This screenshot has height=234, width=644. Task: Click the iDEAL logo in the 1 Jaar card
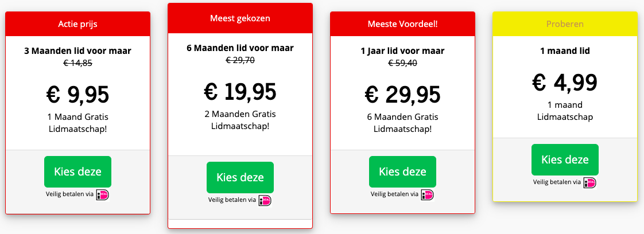click(427, 194)
